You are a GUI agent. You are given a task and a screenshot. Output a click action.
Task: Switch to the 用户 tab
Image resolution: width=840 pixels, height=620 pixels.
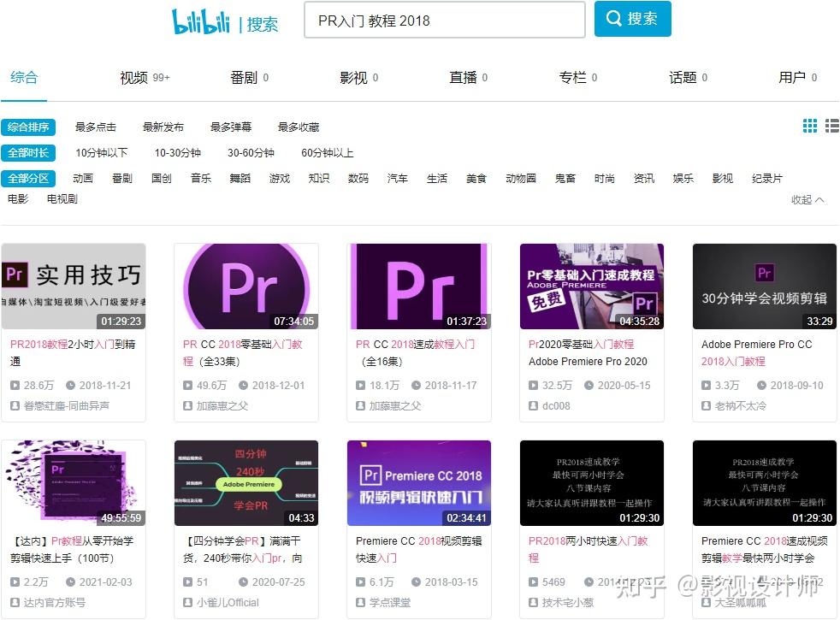tap(793, 77)
